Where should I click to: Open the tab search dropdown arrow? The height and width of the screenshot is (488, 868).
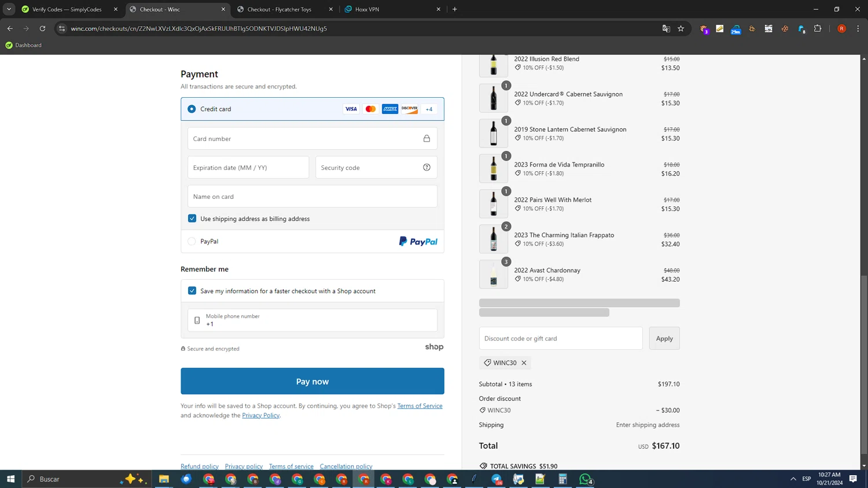click(9, 9)
